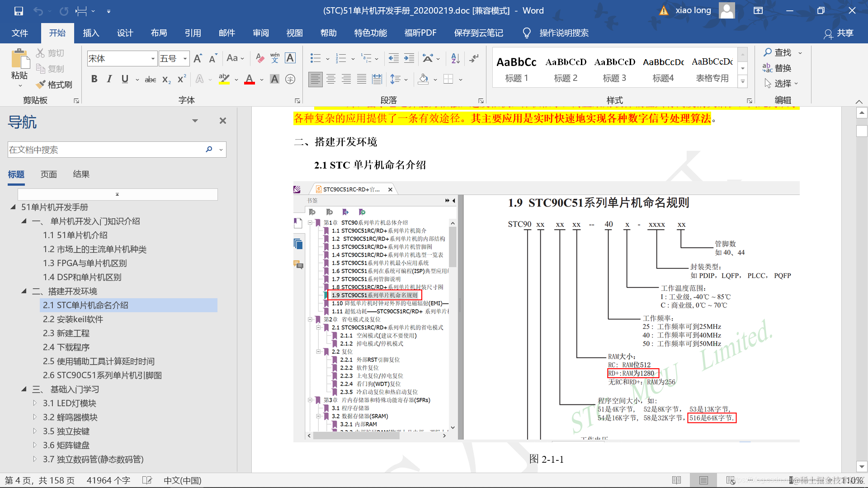Click the Clear Formatting eraser icon
This screenshot has height=488, width=868.
click(259, 58)
